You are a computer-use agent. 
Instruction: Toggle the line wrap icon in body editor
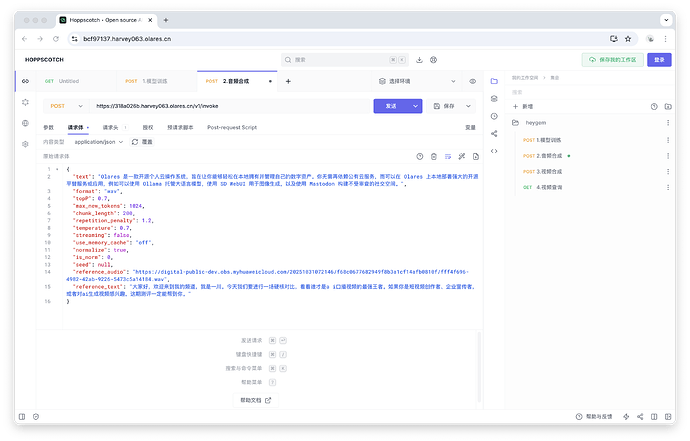447,156
